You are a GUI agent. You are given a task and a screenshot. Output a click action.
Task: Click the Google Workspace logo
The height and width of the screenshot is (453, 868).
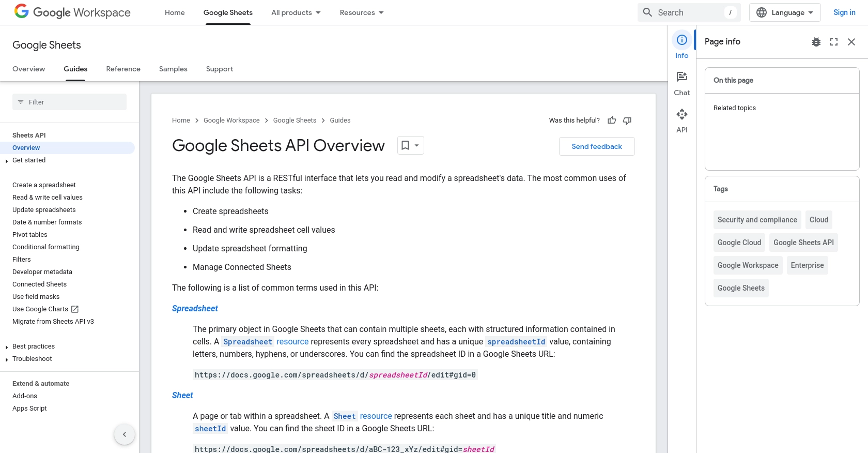[72, 12]
